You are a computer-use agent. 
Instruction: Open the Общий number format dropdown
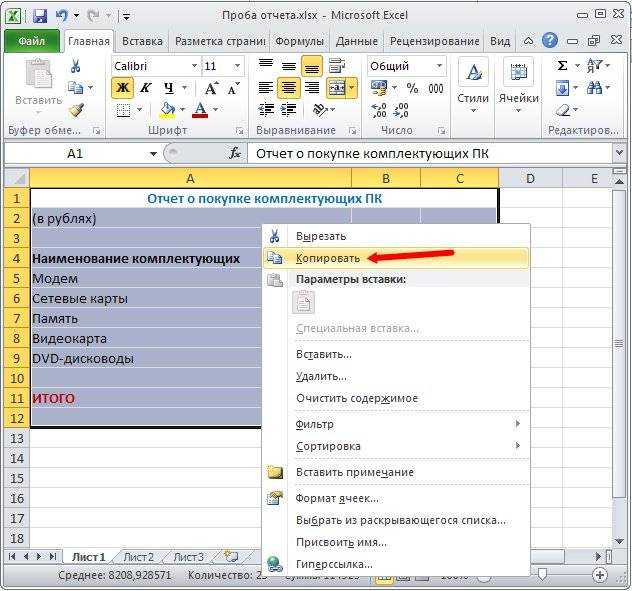coord(440,66)
